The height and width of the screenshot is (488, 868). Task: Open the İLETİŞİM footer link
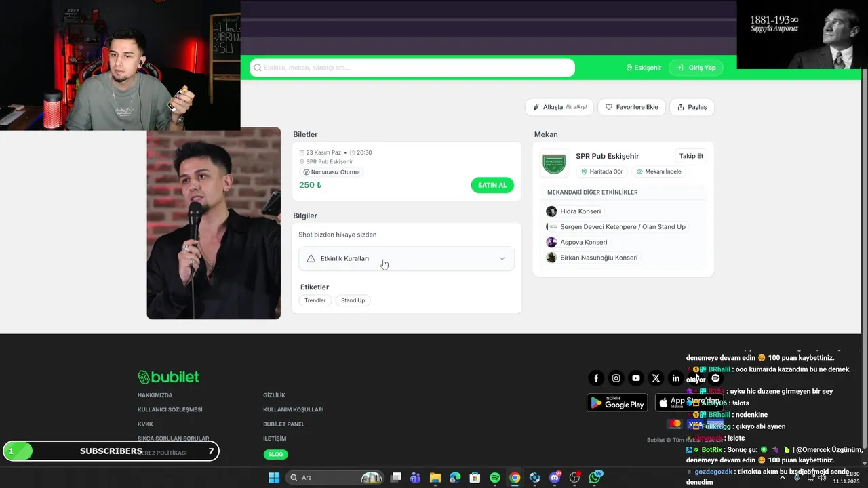(275, 439)
